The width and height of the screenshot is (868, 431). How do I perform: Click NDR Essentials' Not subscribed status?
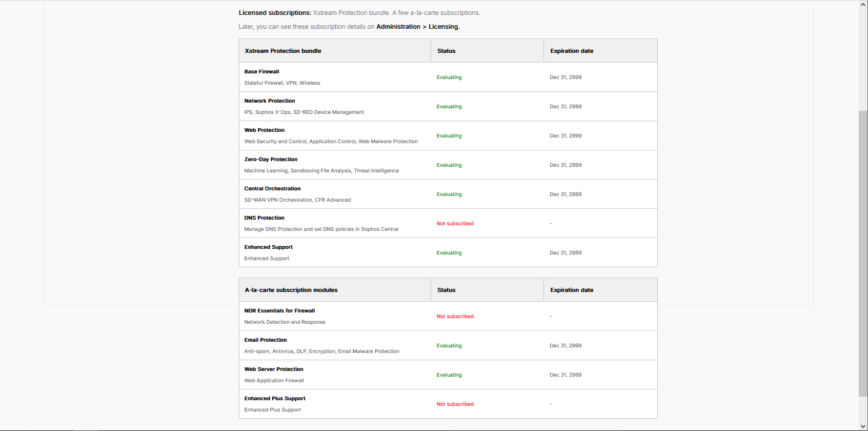click(455, 317)
